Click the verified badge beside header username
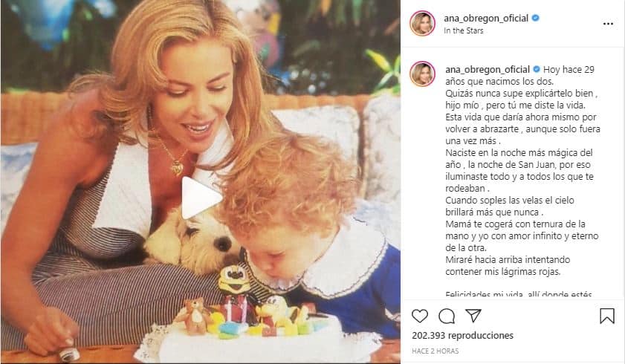Image resolution: width=625 pixels, height=364 pixels. tap(535, 18)
